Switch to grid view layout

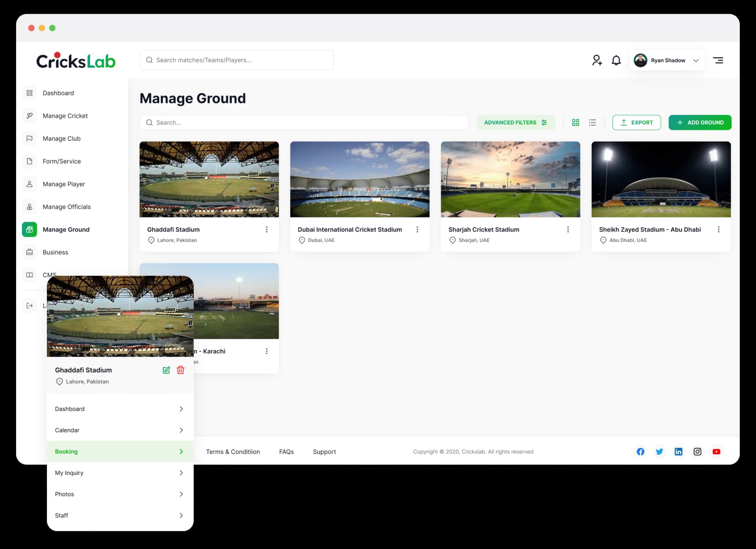point(576,122)
